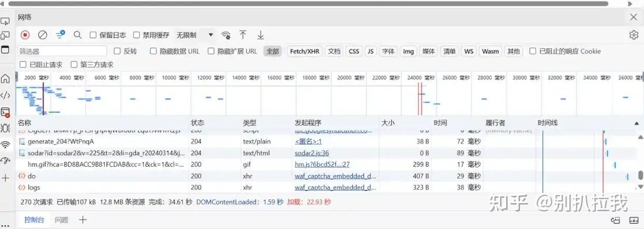The image size is (644, 229).
Task: Check 隐藏扩展 URL option
Action: (x=211, y=51)
